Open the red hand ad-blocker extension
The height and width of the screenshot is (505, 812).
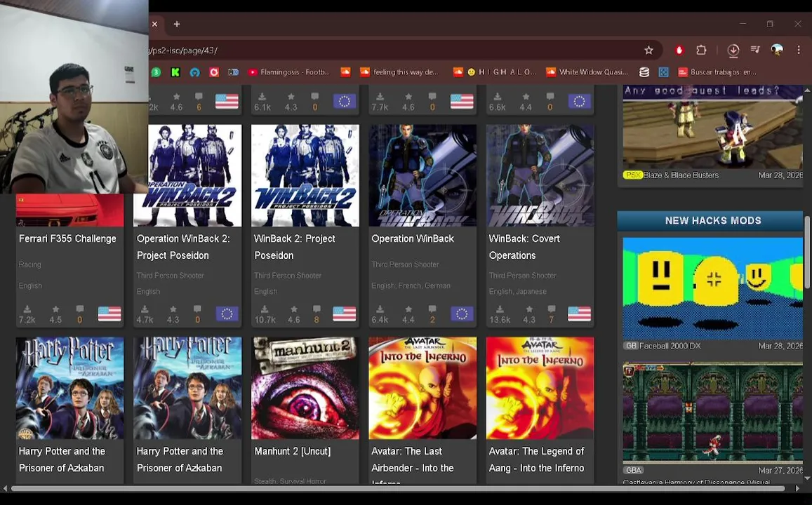click(x=679, y=50)
